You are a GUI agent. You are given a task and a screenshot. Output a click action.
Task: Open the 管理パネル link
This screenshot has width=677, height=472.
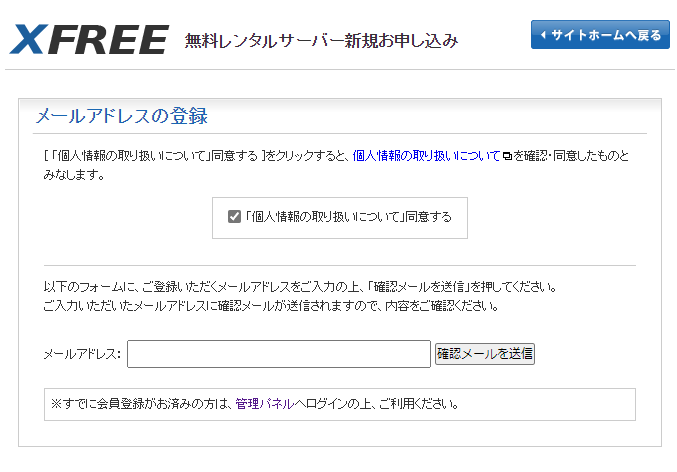point(265,404)
